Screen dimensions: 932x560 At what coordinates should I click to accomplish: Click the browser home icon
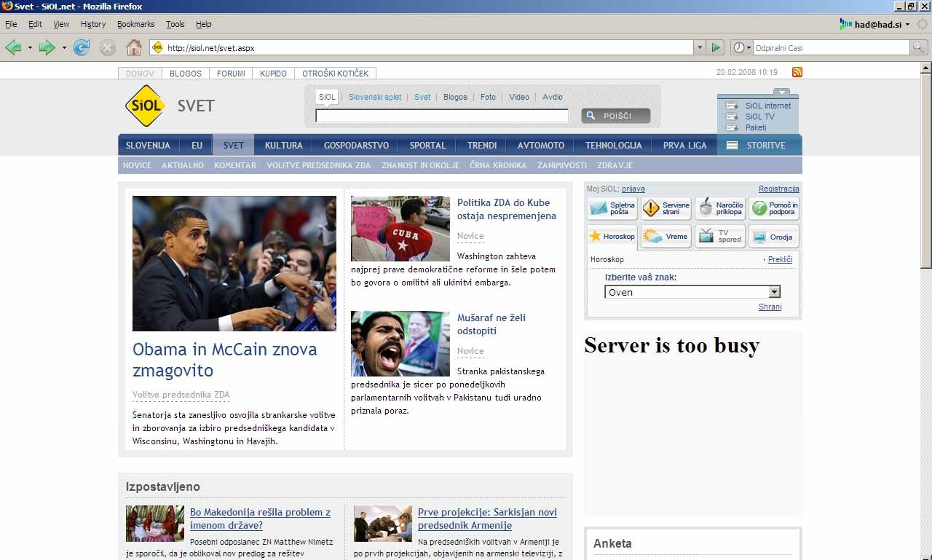tap(134, 48)
